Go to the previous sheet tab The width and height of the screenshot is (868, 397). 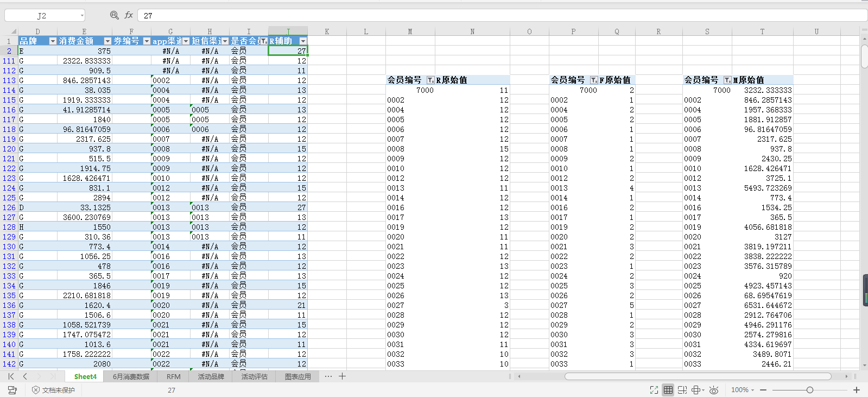click(25, 376)
